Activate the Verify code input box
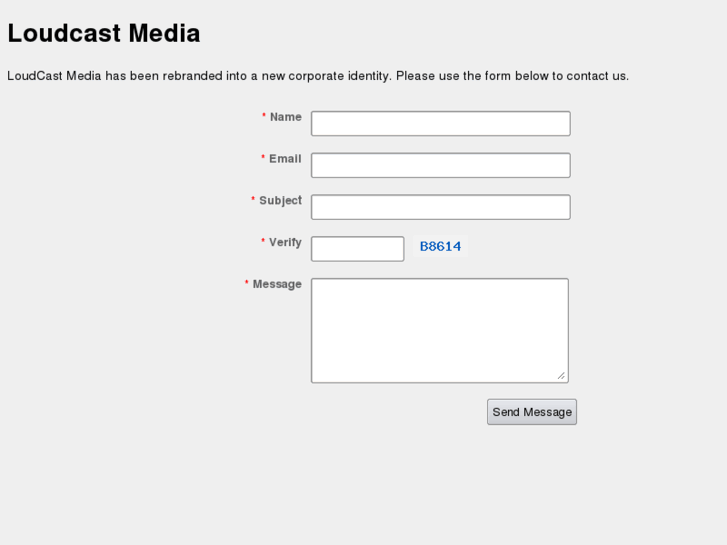 click(x=357, y=249)
